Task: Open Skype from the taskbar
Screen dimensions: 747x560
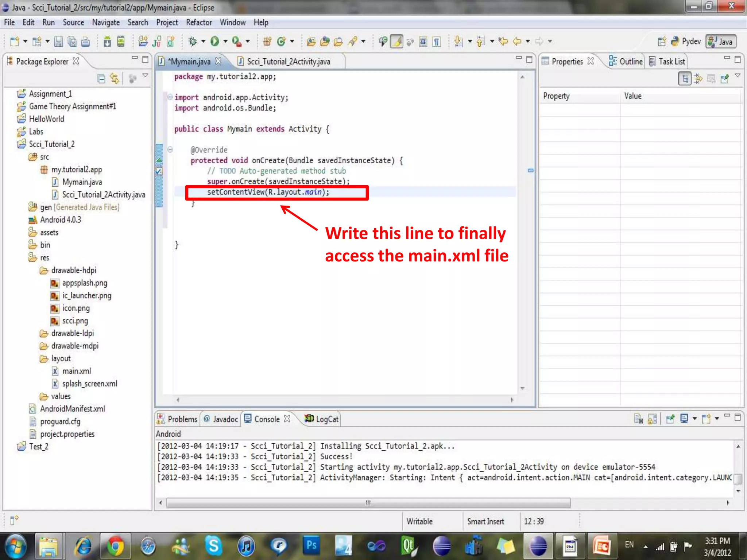Action: (214, 546)
